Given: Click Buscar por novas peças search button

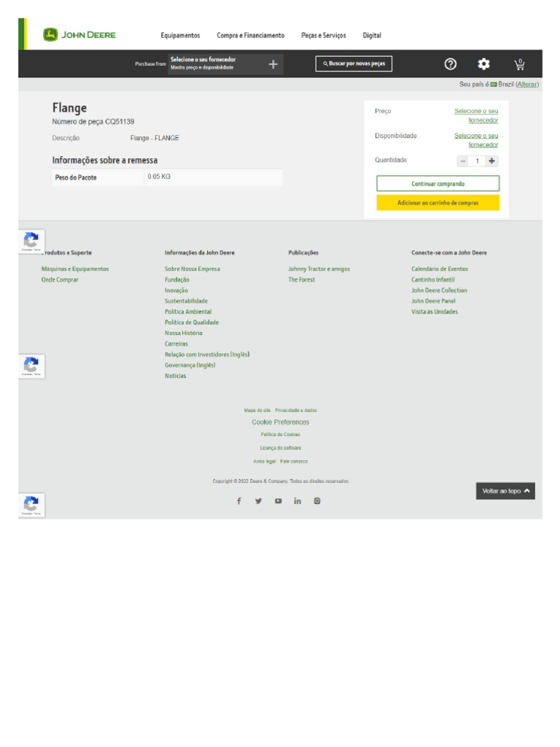Looking at the screenshot, I should 354,63.
